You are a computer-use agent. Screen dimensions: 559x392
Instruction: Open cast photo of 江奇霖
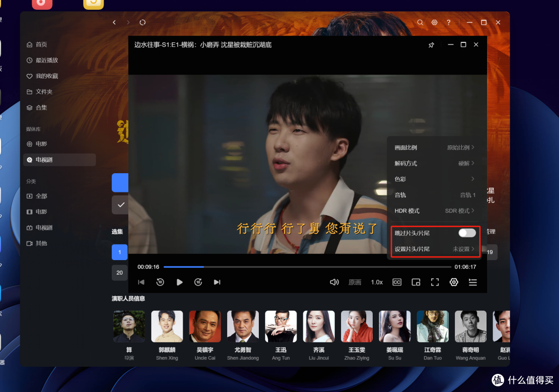click(433, 326)
